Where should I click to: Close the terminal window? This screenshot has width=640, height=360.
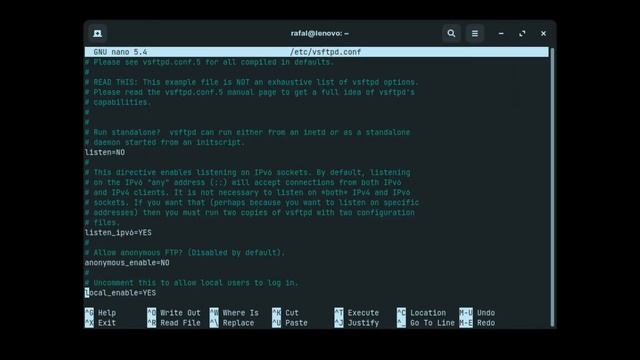coord(543,33)
